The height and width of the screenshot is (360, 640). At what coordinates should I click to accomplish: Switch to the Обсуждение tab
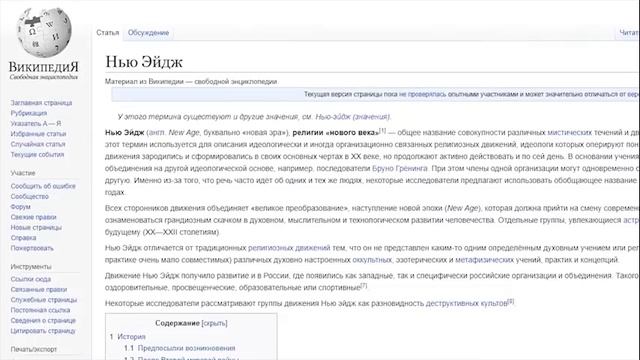tap(148, 33)
